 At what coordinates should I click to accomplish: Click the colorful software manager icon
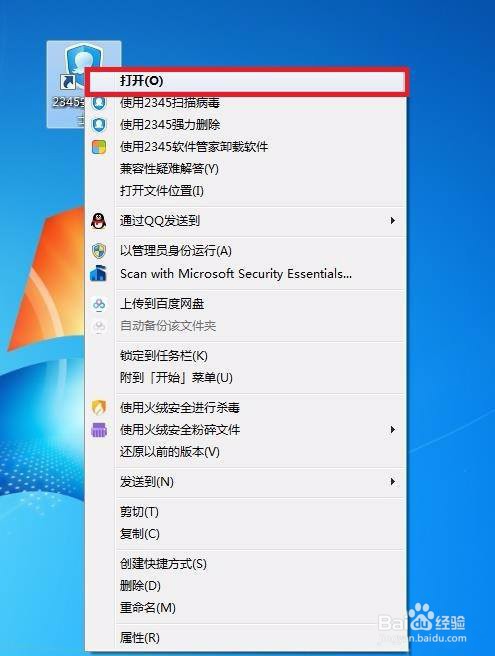point(99,147)
